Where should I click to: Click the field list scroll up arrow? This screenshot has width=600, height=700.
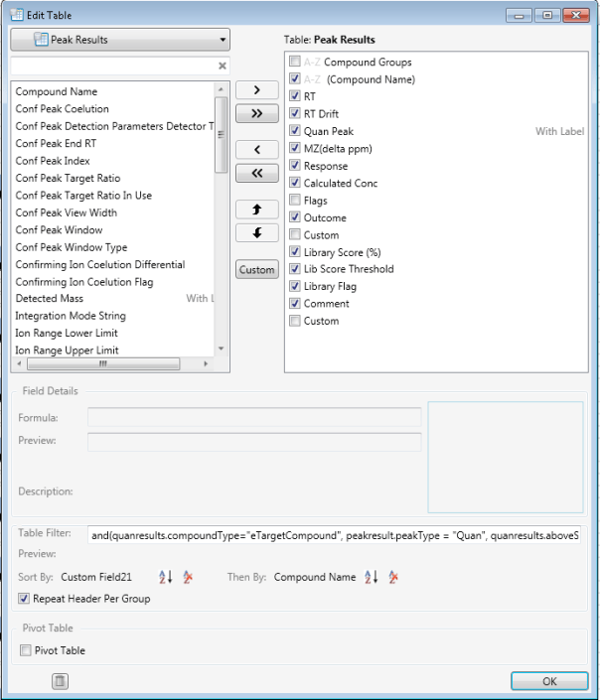click(221, 89)
